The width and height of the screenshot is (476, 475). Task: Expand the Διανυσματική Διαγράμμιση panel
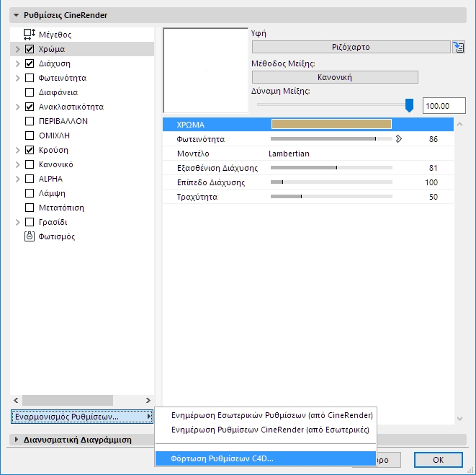pyautogui.click(x=17, y=440)
